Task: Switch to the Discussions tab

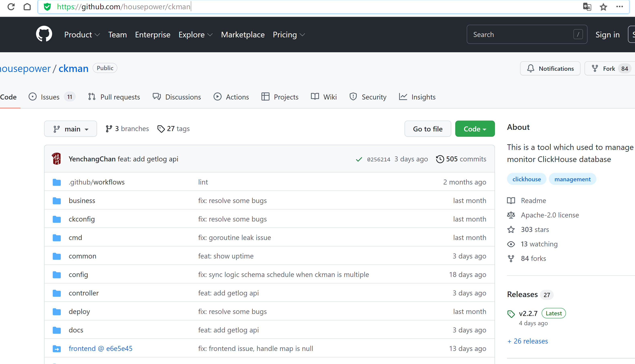Action: pyautogui.click(x=177, y=97)
